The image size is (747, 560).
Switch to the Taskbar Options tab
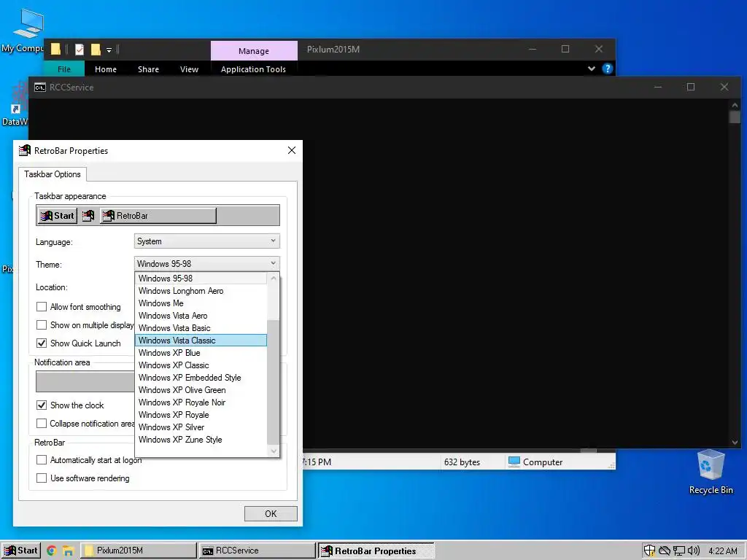coord(53,174)
